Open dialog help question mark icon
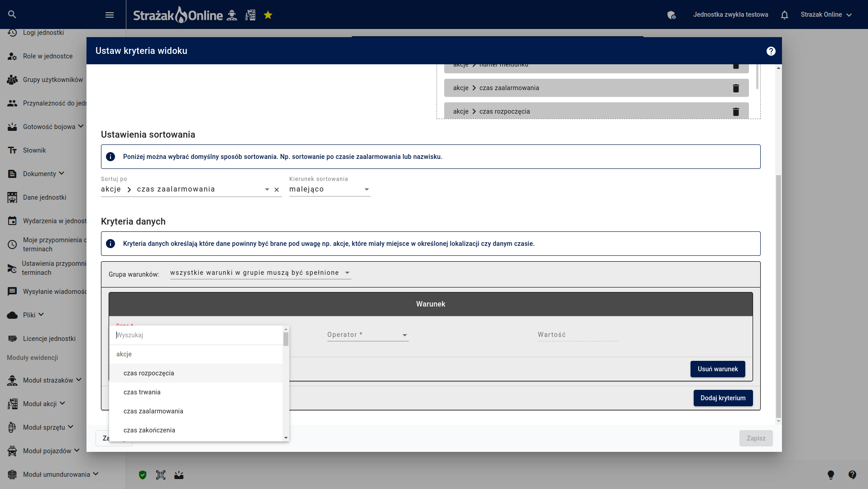Screen dimensions: 868x489 [771, 51]
